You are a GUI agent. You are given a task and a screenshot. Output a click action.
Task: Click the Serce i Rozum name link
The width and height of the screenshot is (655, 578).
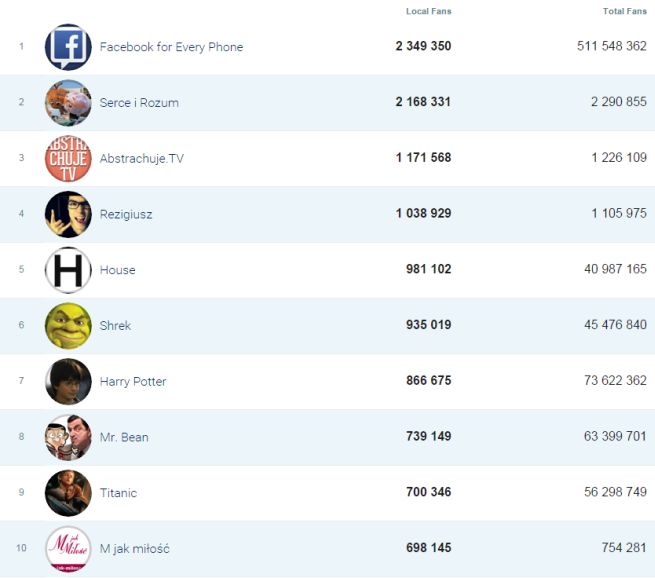tap(139, 103)
